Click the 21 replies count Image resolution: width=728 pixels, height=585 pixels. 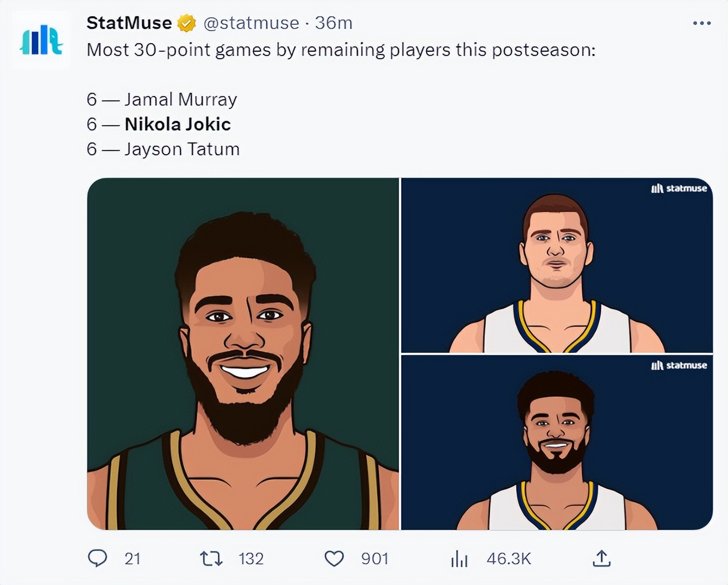click(133, 559)
